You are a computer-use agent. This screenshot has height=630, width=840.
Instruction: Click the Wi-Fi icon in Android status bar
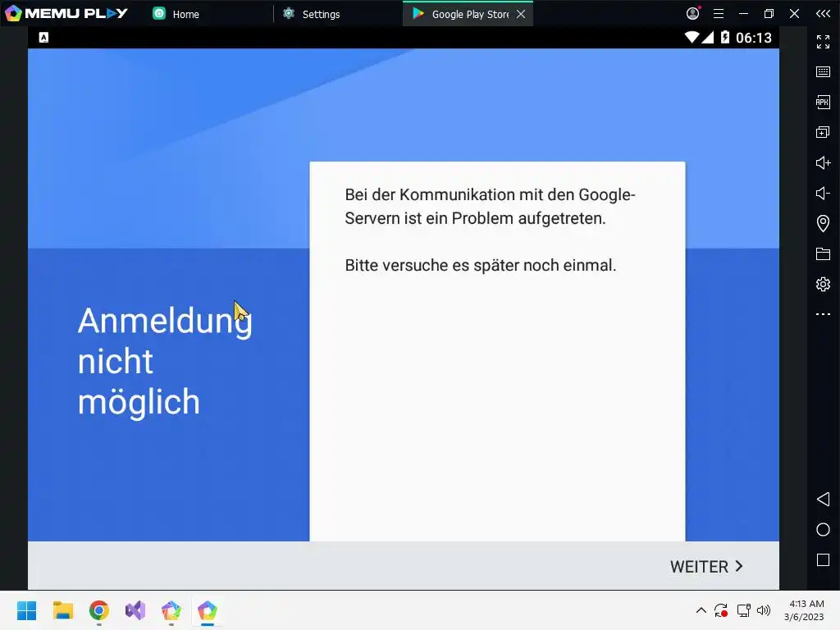[692, 37]
